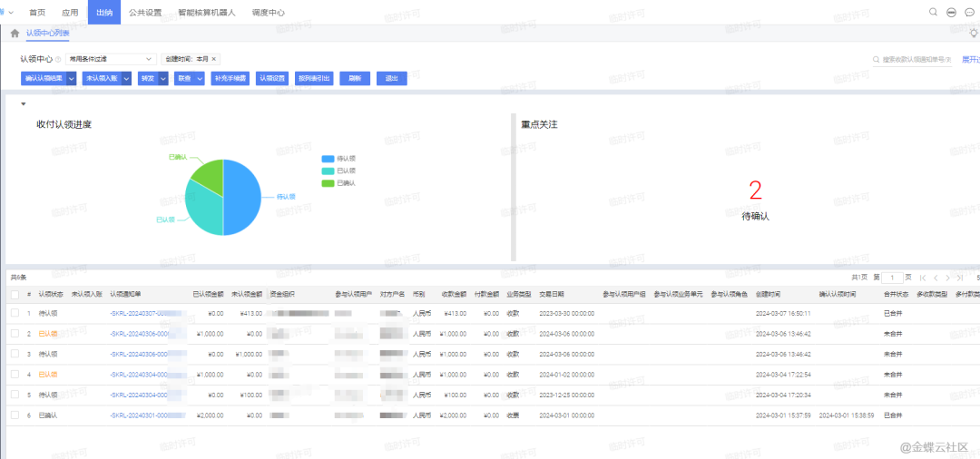Click the blue 待认领 legend swatch
Viewport: 980px width, 459px height.
pos(328,159)
